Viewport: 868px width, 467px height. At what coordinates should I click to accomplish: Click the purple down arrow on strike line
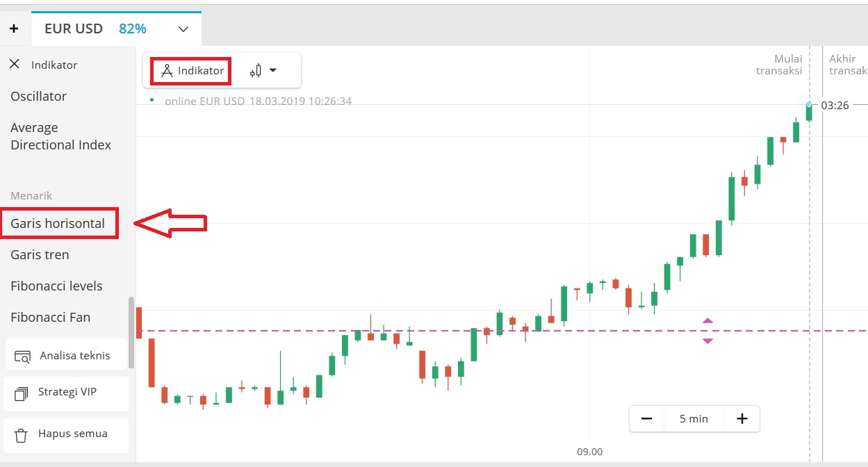pos(707,341)
